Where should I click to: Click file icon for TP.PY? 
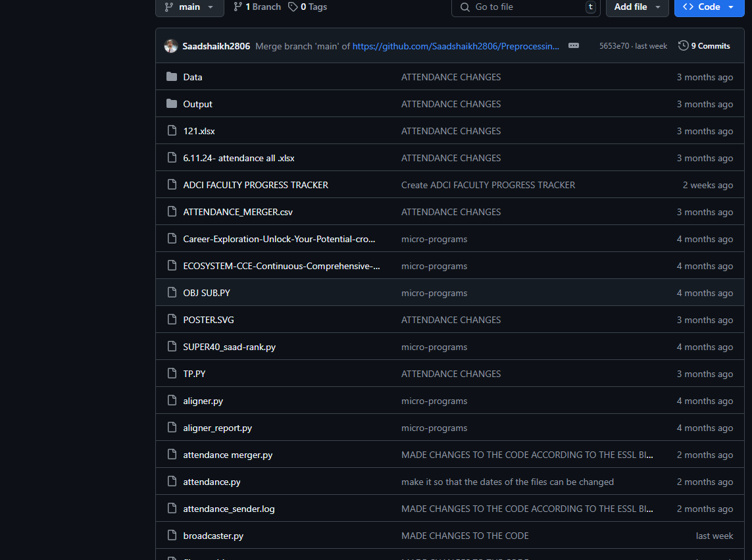172,373
